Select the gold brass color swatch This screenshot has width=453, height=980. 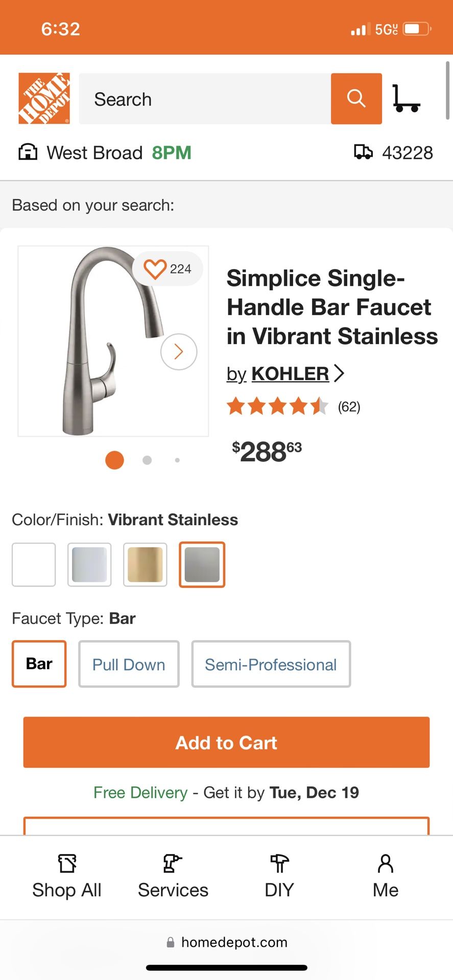[x=145, y=565]
